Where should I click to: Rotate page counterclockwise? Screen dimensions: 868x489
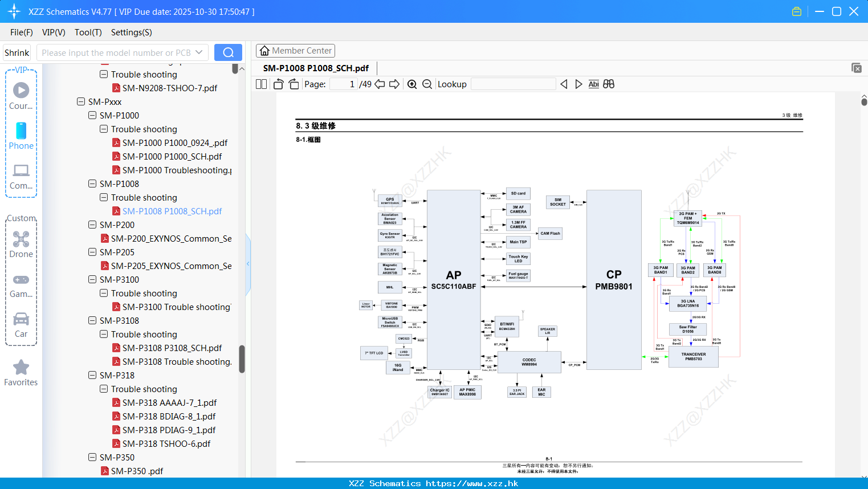(278, 84)
